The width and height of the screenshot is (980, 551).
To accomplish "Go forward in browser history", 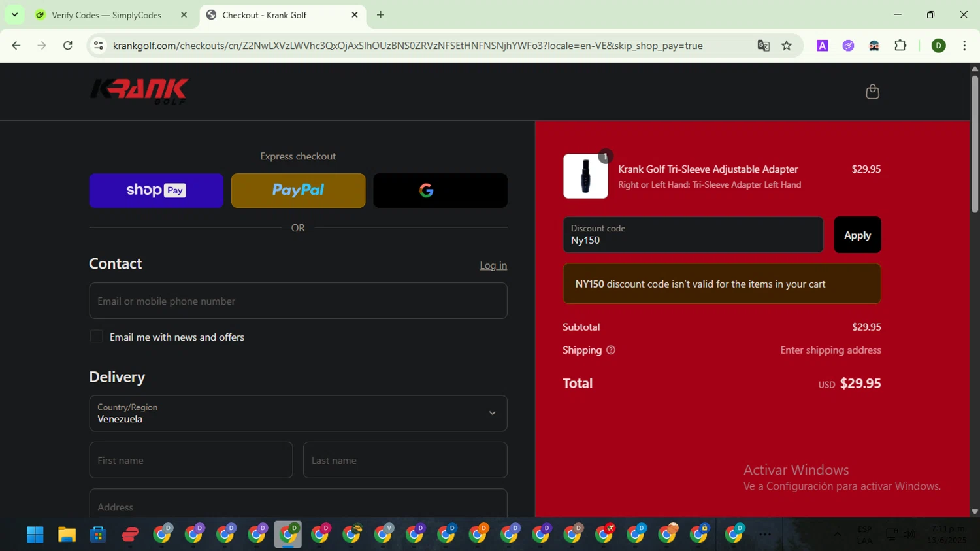I will pos(42,46).
